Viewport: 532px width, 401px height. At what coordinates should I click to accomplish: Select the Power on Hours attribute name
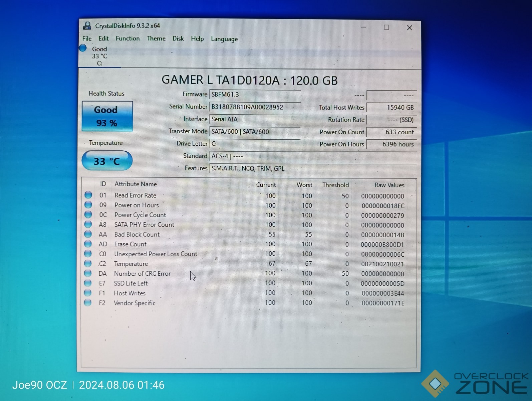pos(137,205)
